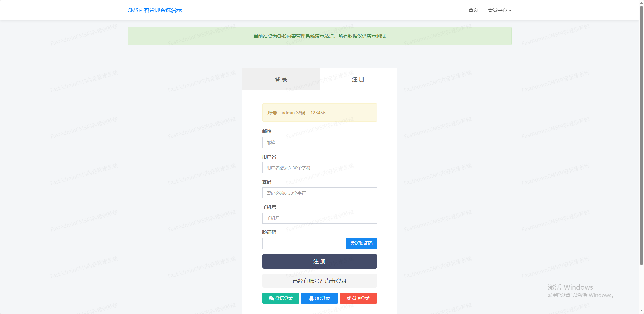
Task: Click the 微信登录 button label
Action: (x=284, y=298)
